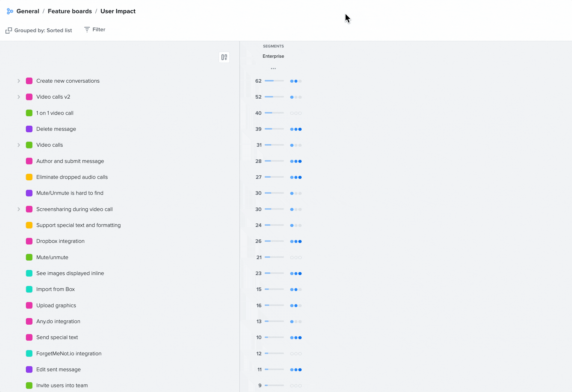Screen dimensions: 572x392
Task: Click the Productboard logo icon
Action: [10, 11]
